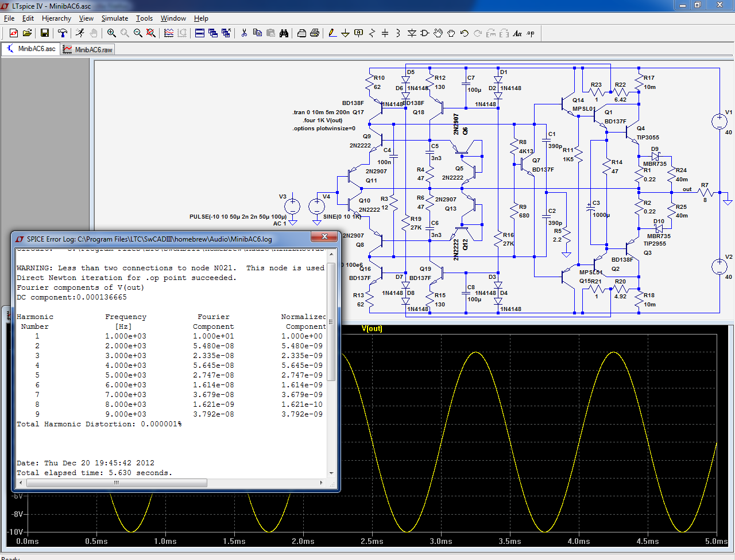The width and height of the screenshot is (735, 560).
Task: Place a Ground symbol tool
Action: 346,33
